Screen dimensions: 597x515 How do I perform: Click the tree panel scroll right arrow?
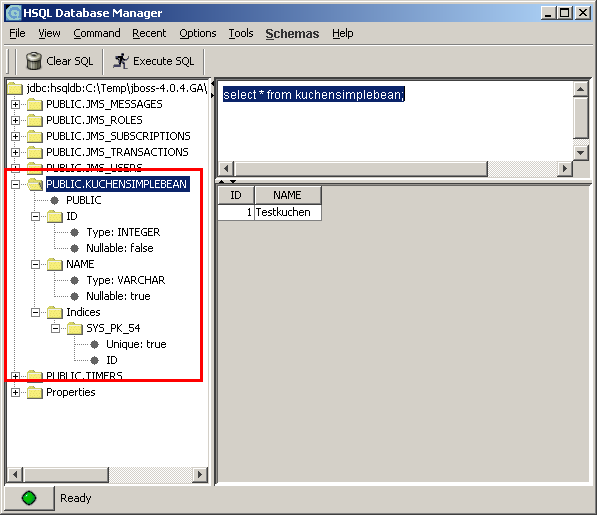click(200, 474)
